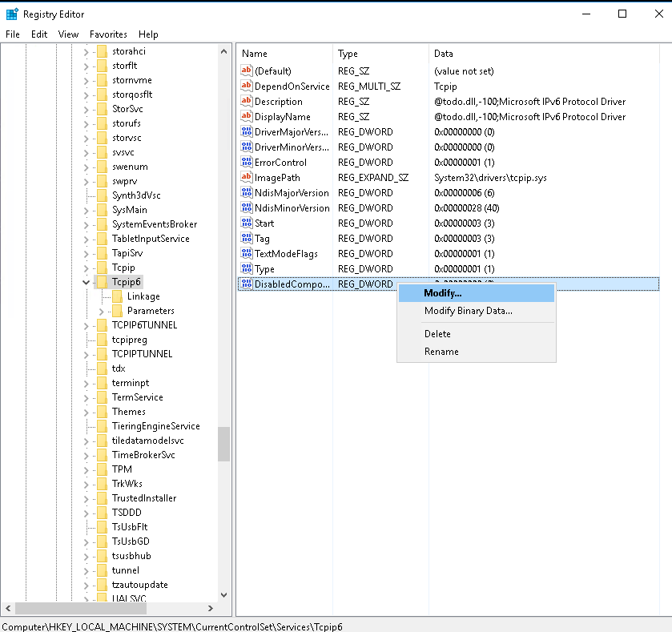Click the ErrorControl DWORD icon
672x632 pixels.
(247, 163)
